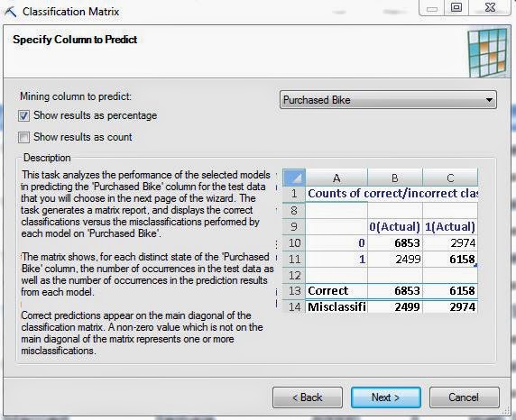Select column B header in the preview
Screen dimensions: 516x420
[x=395, y=178]
